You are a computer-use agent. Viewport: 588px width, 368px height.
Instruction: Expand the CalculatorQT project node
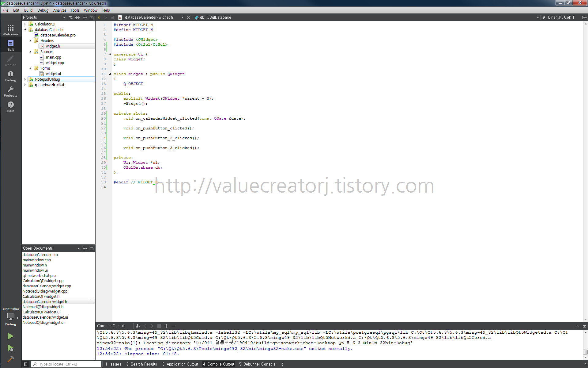point(25,24)
